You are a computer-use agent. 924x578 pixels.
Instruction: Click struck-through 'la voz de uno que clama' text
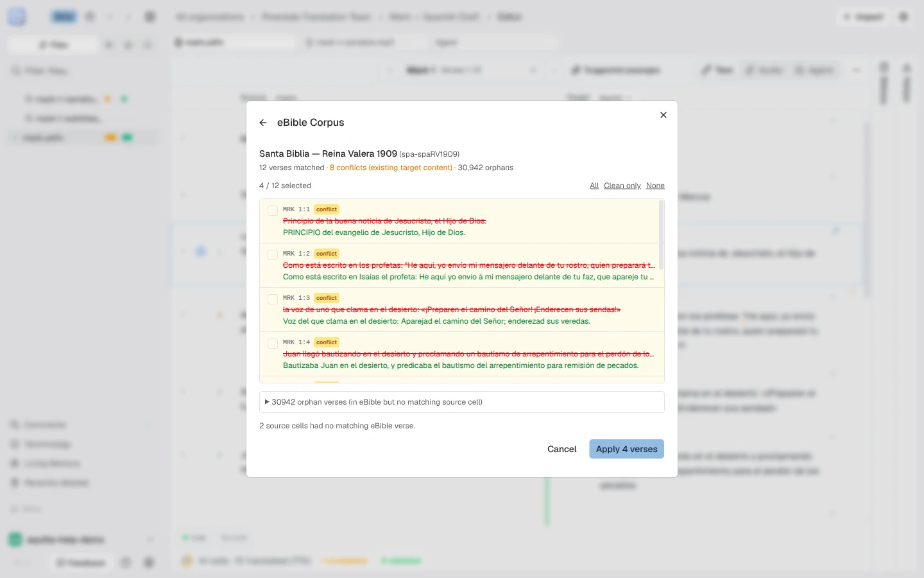tap(452, 310)
